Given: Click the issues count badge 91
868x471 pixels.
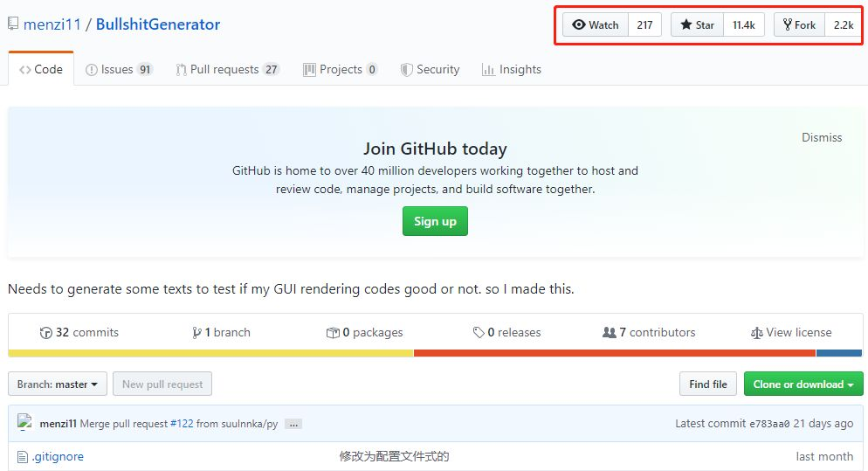Looking at the screenshot, I should click(145, 69).
